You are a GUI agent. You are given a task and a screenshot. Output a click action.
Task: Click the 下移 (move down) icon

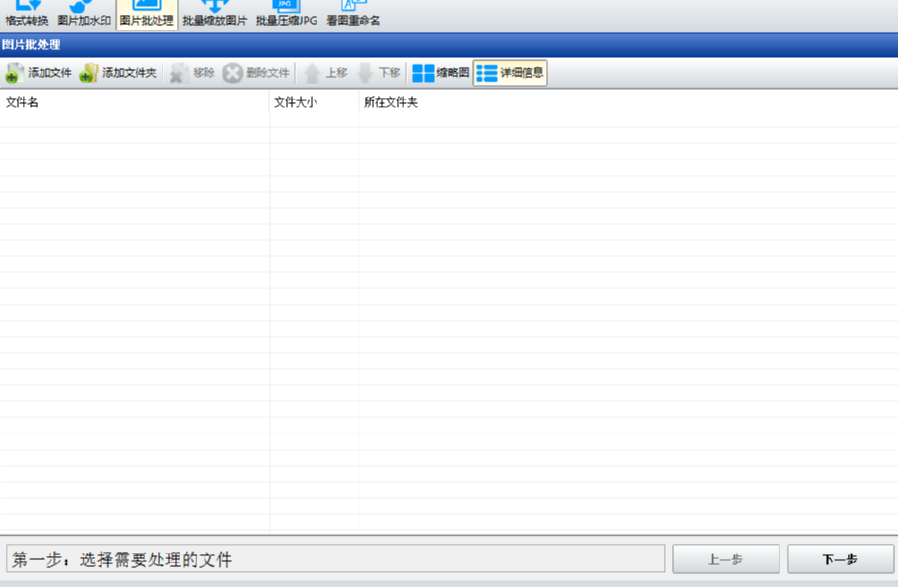tap(379, 72)
